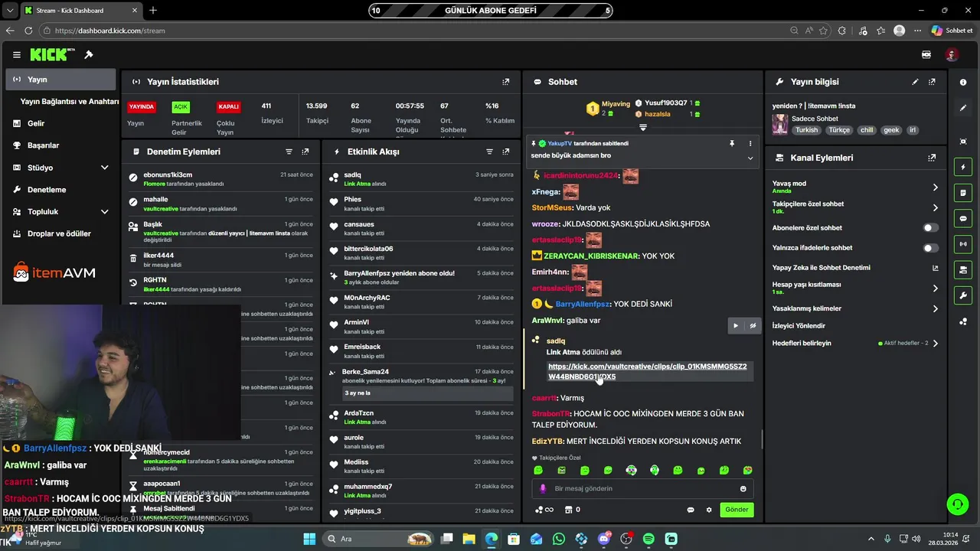980x551 pixels.
Task: Open the kick.com clip link in chat
Action: point(647,372)
